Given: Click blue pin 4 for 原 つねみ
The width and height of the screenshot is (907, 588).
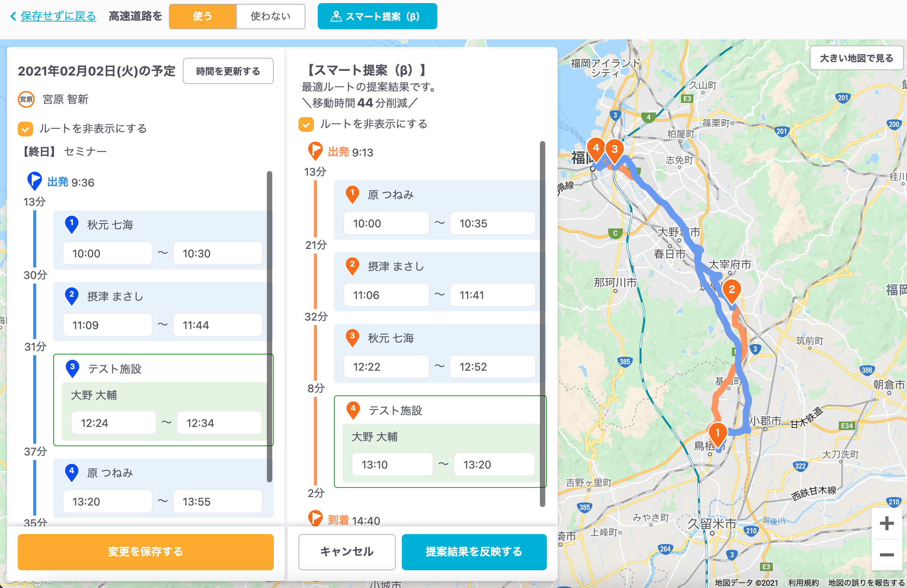Looking at the screenshot, I should (72, 472).
